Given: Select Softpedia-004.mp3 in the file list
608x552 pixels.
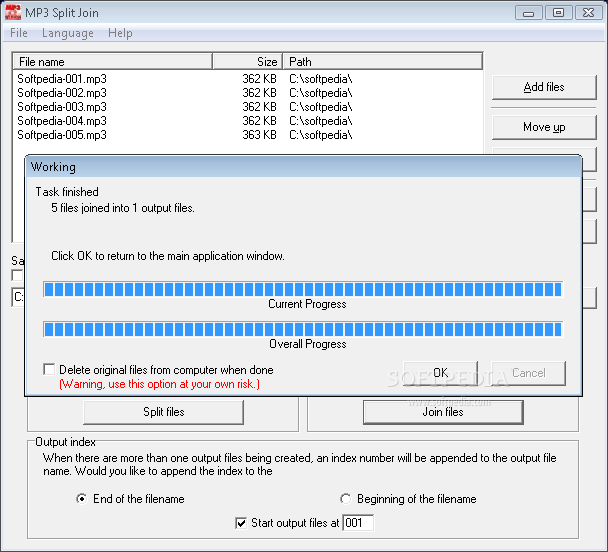Looking at the screenshot, I should coord(62,121).
